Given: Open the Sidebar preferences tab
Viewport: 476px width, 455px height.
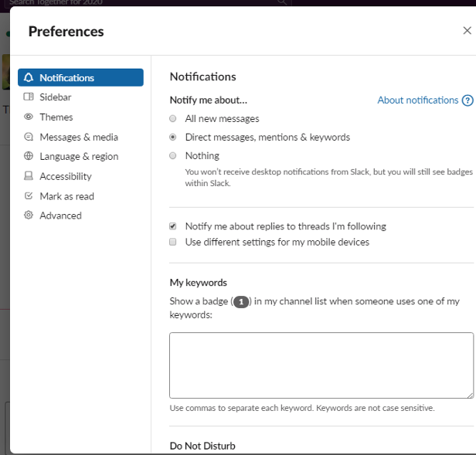Looking at the screenshot, I should coord(80,97).
